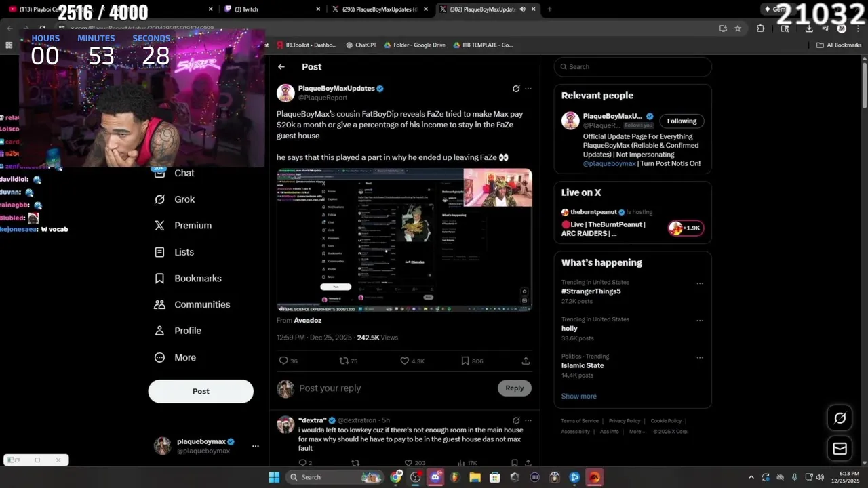Open Chat in the X sidebar

pos(175,173)
